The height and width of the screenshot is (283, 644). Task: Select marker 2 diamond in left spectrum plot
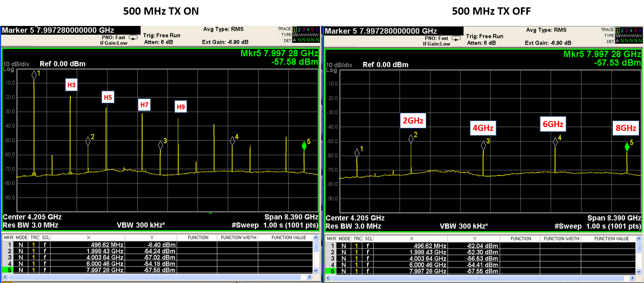click(88, 141)
